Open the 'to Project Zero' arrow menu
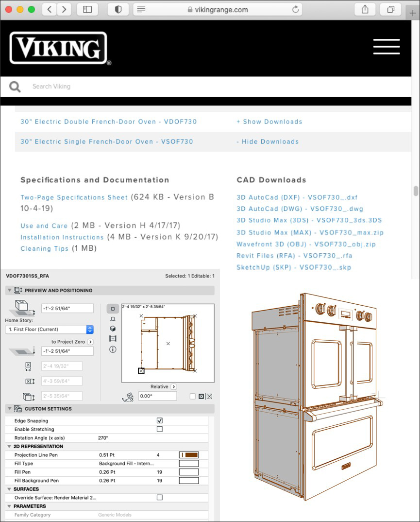 (x=90, y=342)
